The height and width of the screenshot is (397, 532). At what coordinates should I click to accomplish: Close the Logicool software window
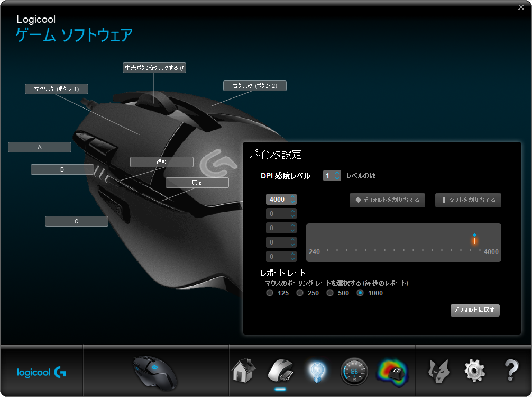coord(521,7)
